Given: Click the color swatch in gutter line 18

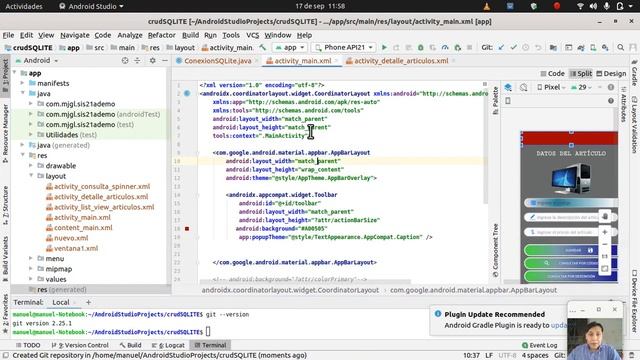Looking at the screenshot, I should pyautogui.click(x=187, y=229).
